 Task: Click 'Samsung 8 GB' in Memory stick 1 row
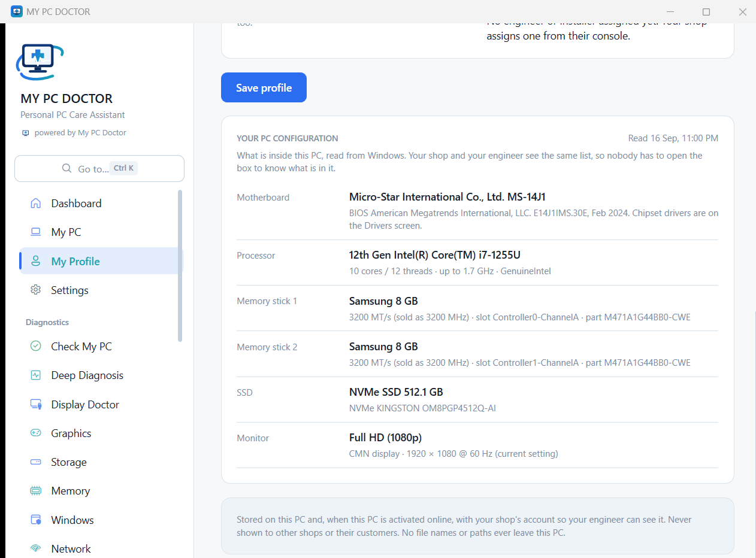383,301
